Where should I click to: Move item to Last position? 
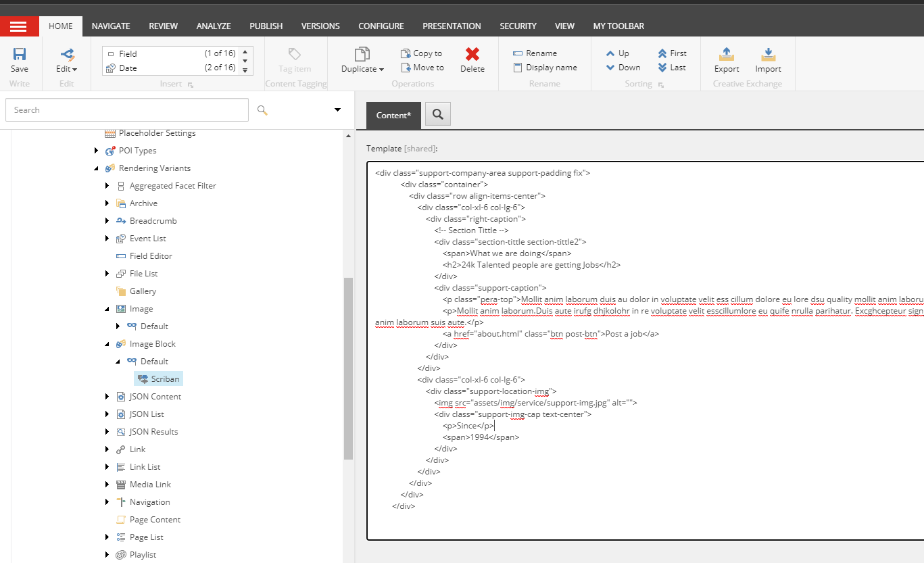click(x=672, y=67)
